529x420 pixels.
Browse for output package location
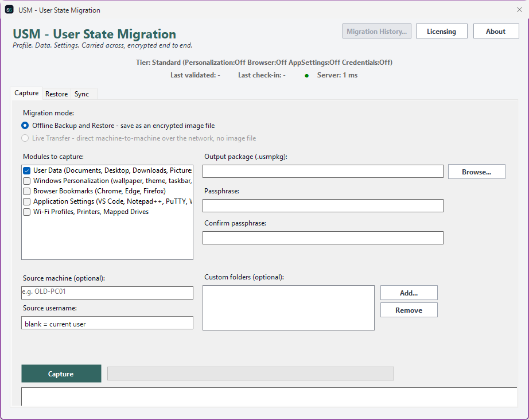point(476,172)
